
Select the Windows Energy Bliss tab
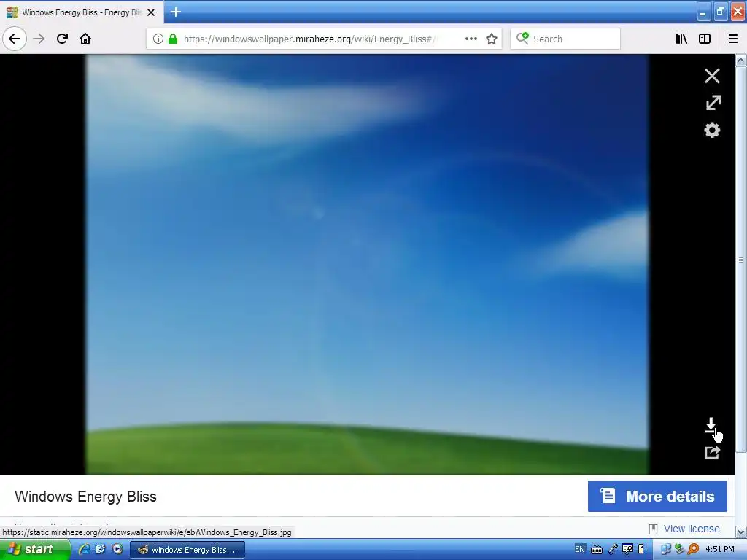click(82, 12)
